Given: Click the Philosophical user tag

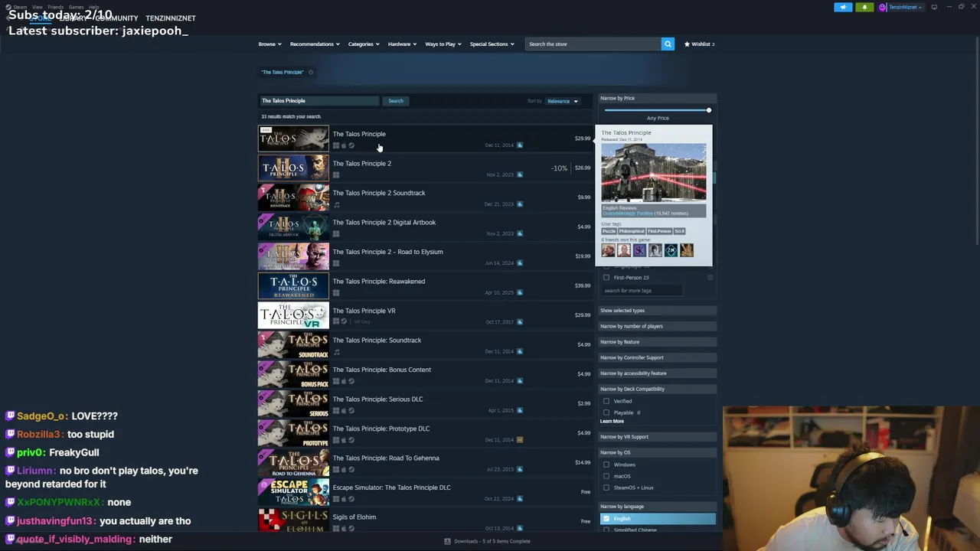Looking at the screenshot, I should click(632, 231).
